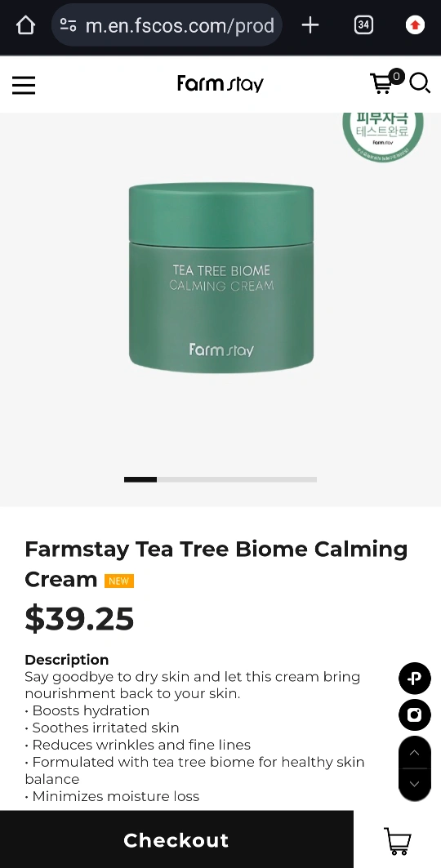Tap the search magnifier icon
Screen dimensions: 441x868
coord(420,83)
